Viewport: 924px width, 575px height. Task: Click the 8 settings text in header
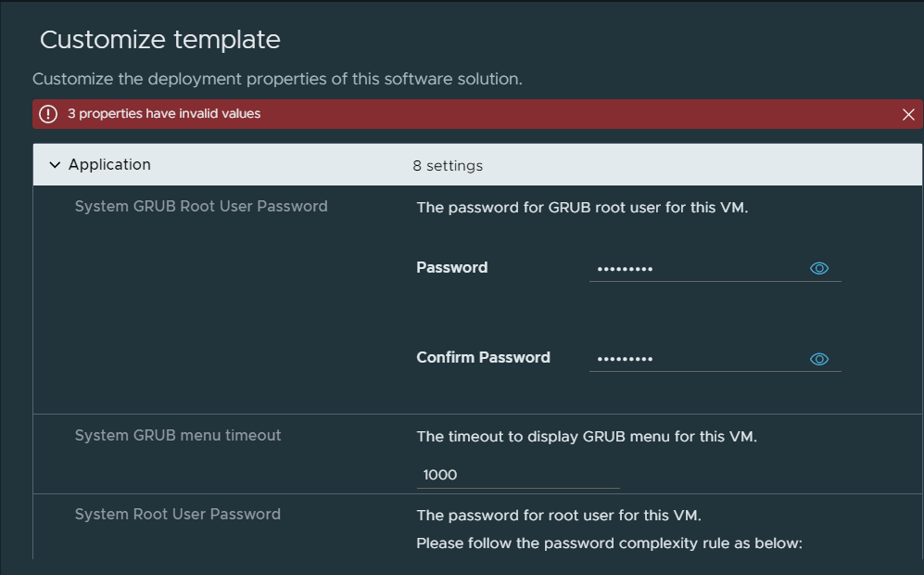[448, 166]
